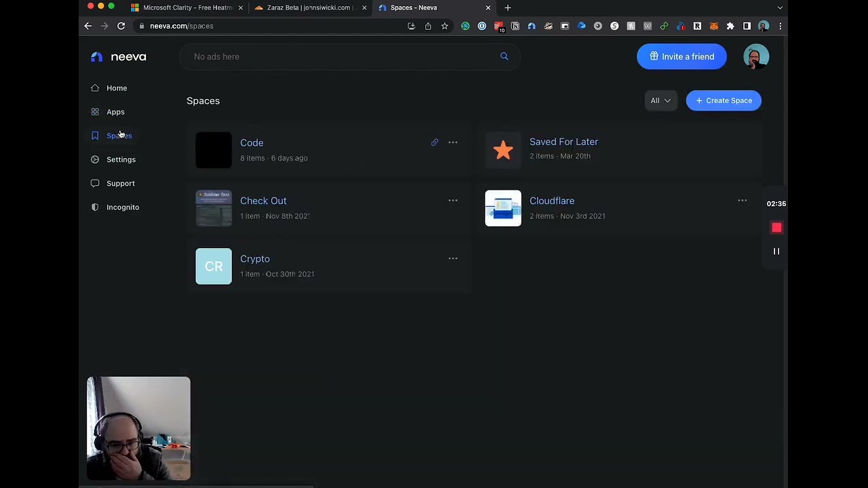Open Cloudflare more options menu
Screen dimensions: 868x488
(x=743, y=201)
